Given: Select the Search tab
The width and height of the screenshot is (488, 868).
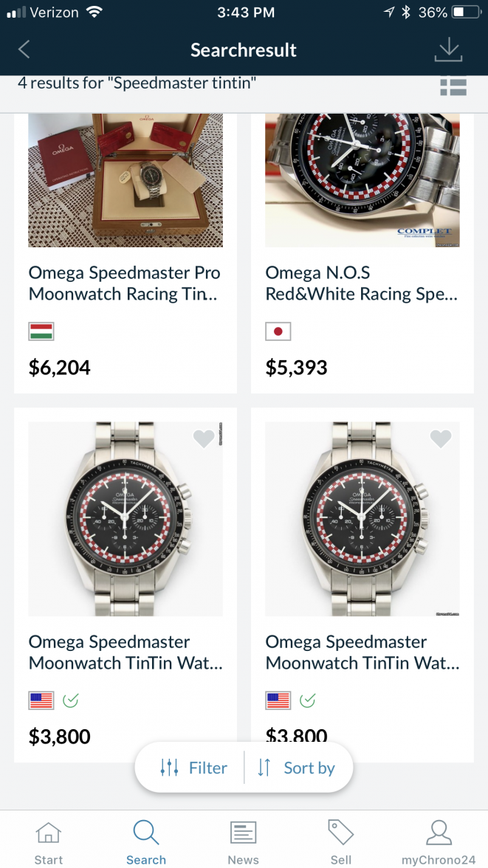Looking at the screenshot, I should pos(146,843).
